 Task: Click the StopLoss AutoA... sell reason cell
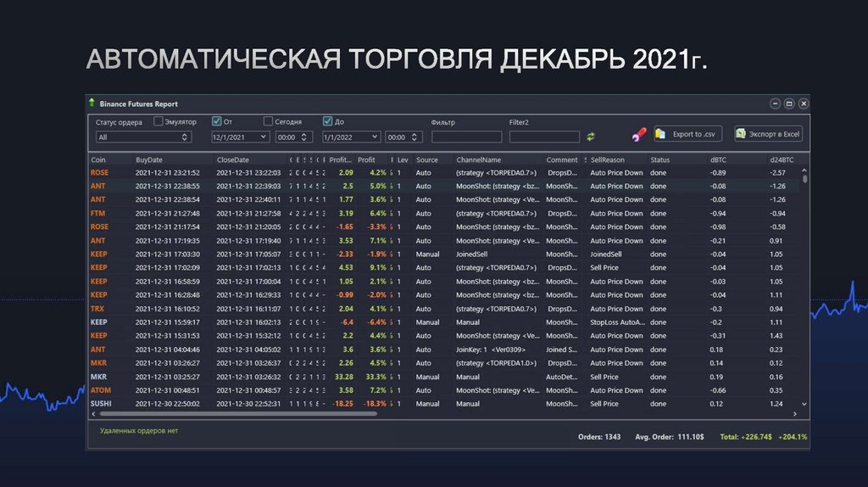click(617, 322)
